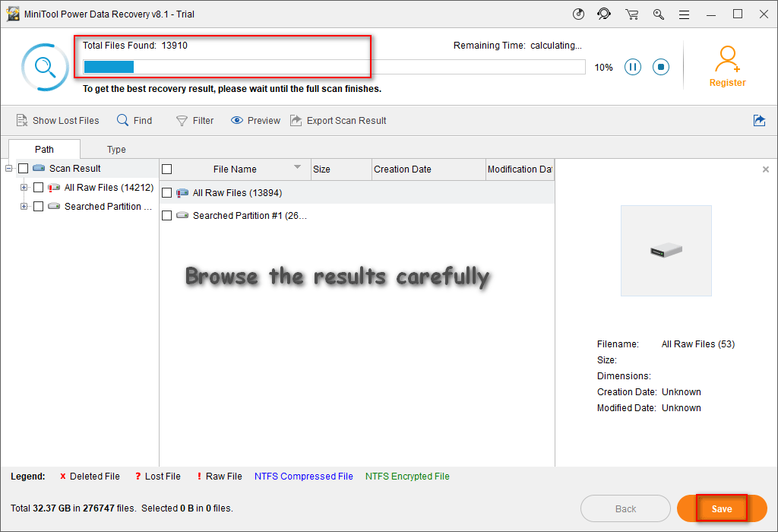Expand the Searched Partition tree node
778x532 pixels.
24,207
